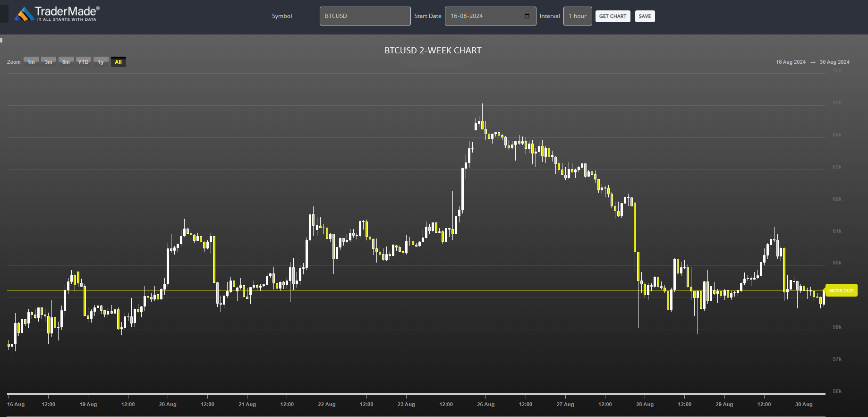Select the 1m zoom range
Image resolution: width=868 pixels, height=417 pixels.
coord(31,62)
